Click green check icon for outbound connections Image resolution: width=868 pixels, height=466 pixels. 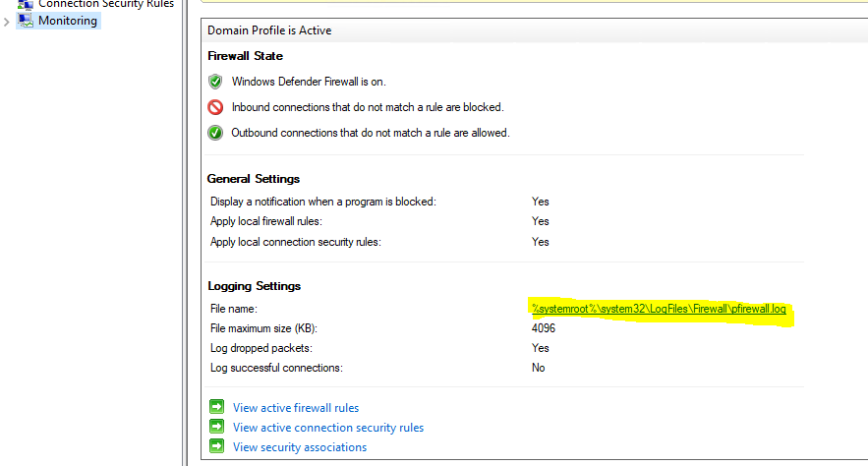[215, 133]
